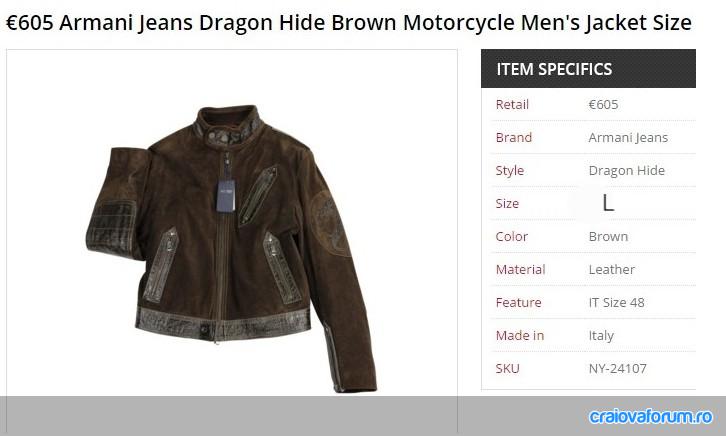
Task: Click the listing title about Armani Jeans jacket
Action: click(349, 23)
